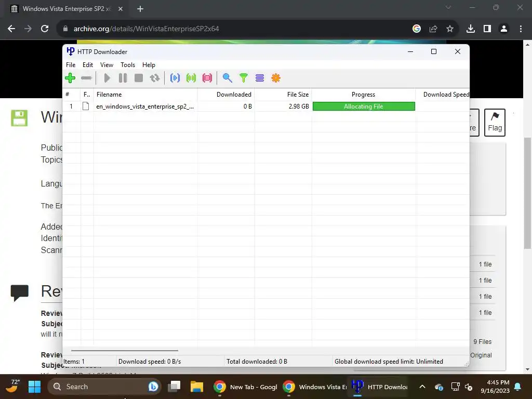Go back in the Chrome browser
Screen dimensions: 532x399
pyautogui.click(x=11, y=29)
